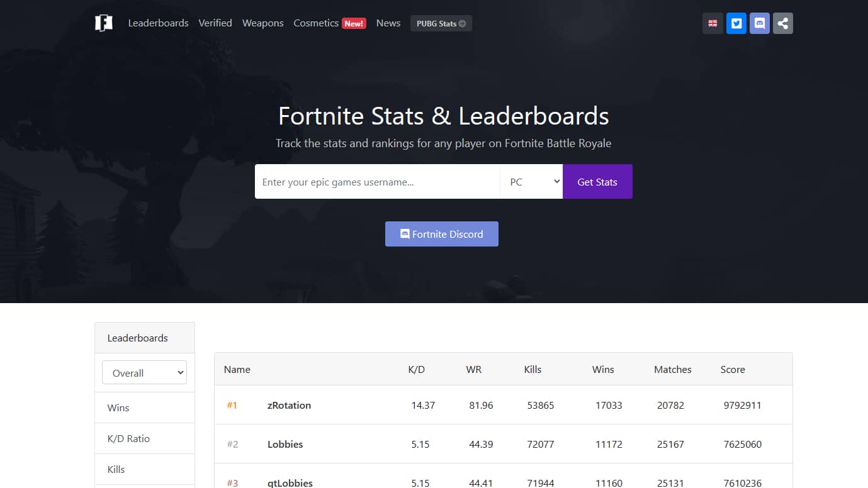Open the Overall leaderboard dropdown
This screenshot has height=488, width=868.
[144, 372]
